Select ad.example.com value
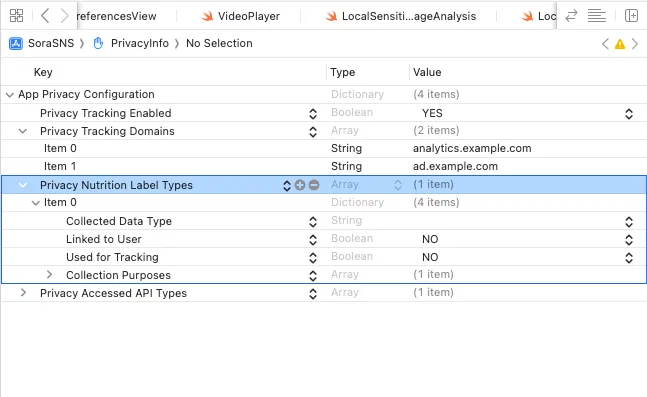Viewport: 647px width, 397px height. [455, 166]
